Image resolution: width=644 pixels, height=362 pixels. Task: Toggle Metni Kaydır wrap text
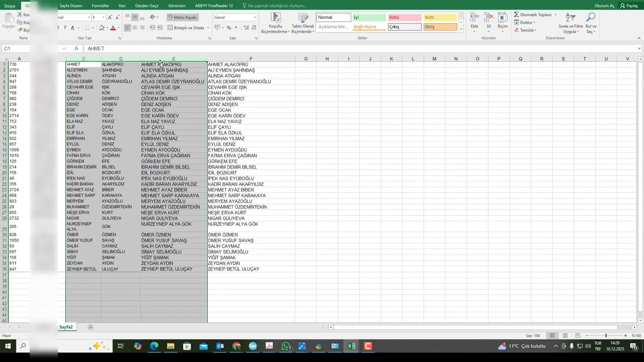[183, 17]
